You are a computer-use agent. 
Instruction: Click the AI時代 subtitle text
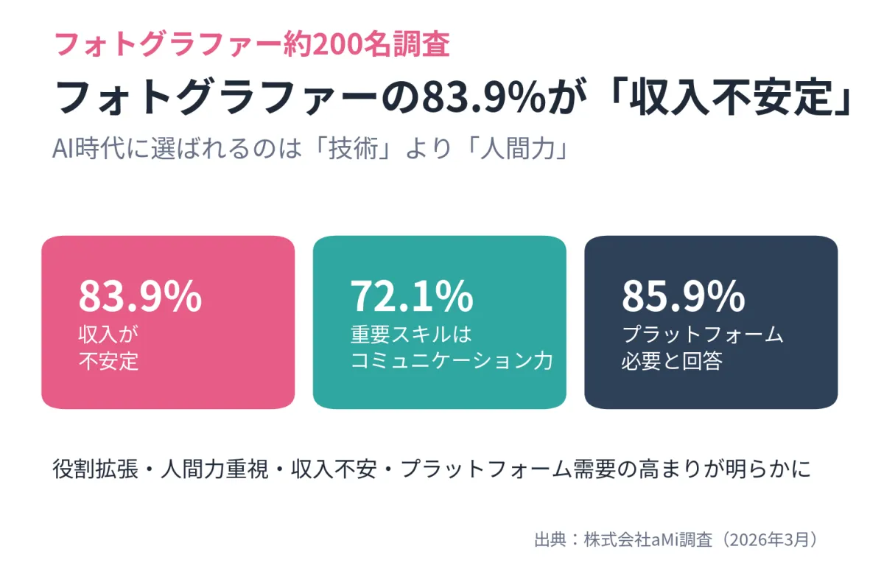point(309,149)
